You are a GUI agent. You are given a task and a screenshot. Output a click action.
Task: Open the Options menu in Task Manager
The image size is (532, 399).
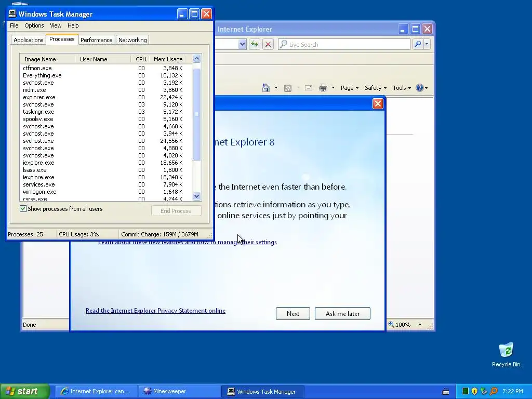click(x=34, y=25)
